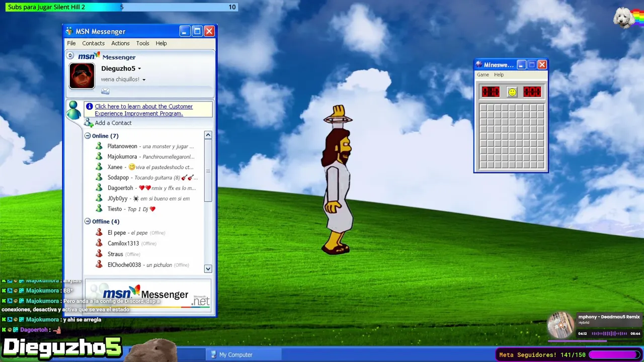Click Xanee's green online status icon
The image size is (644, 362).
point(99,167)
